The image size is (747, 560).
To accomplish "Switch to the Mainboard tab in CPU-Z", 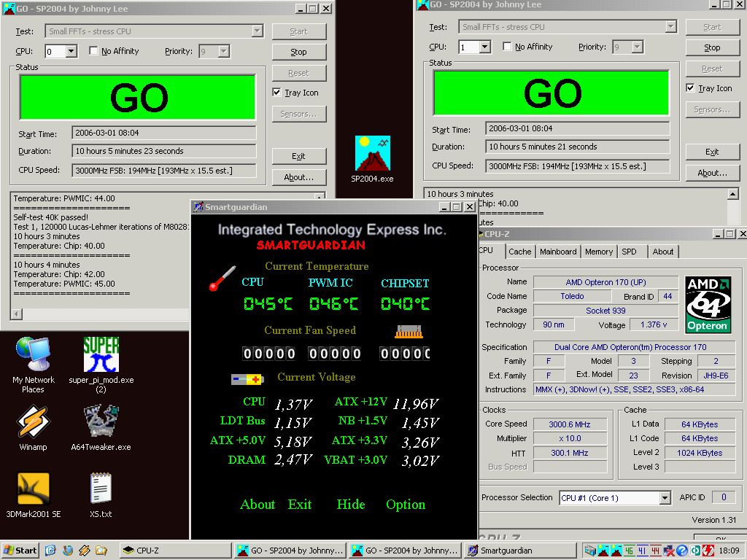I will click(x=558, y=252).
